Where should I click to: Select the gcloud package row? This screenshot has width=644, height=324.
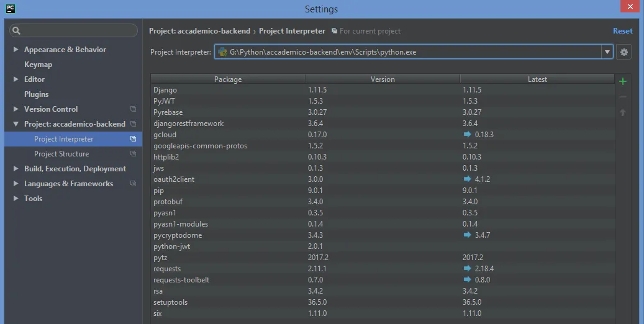383,134
